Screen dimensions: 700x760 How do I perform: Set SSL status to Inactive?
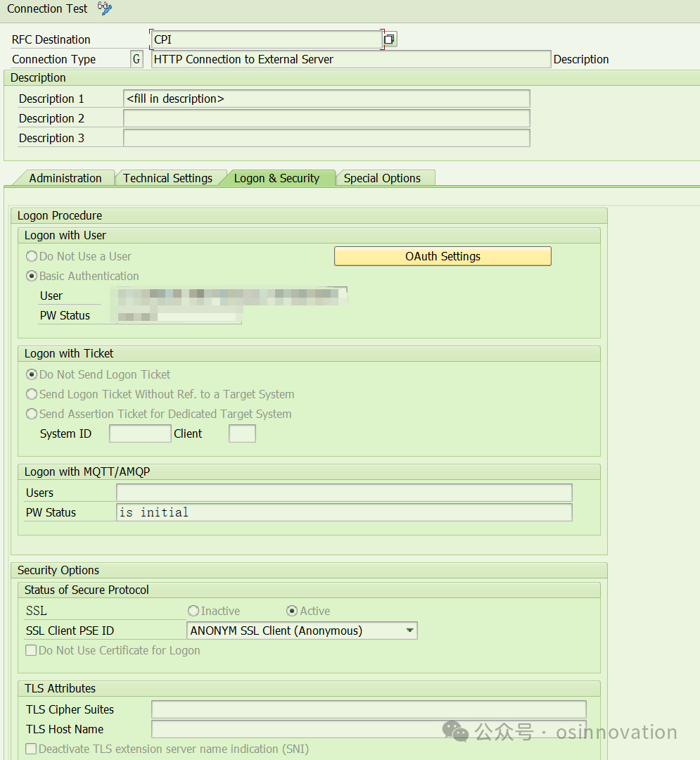(193, 611)
